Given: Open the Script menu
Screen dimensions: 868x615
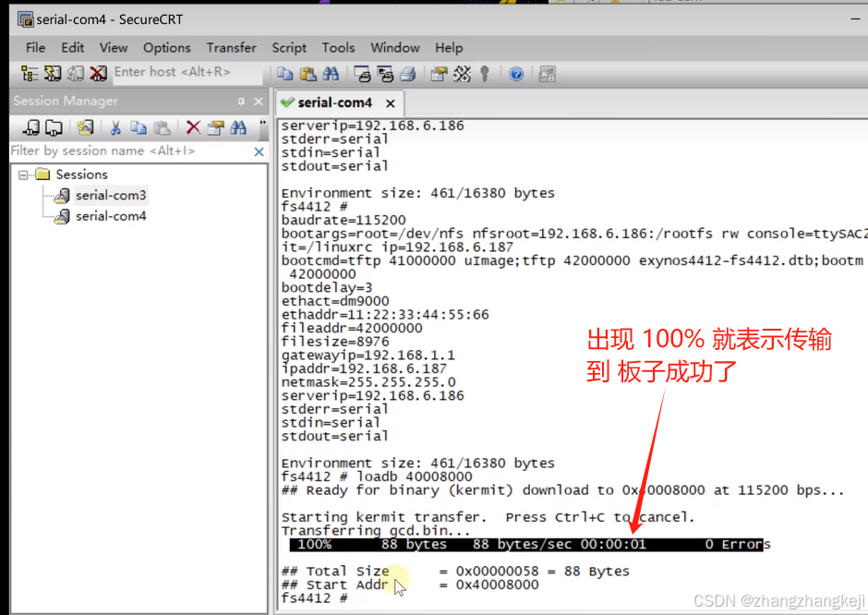Looking at the screenshot, I should (x=289, y=48).
